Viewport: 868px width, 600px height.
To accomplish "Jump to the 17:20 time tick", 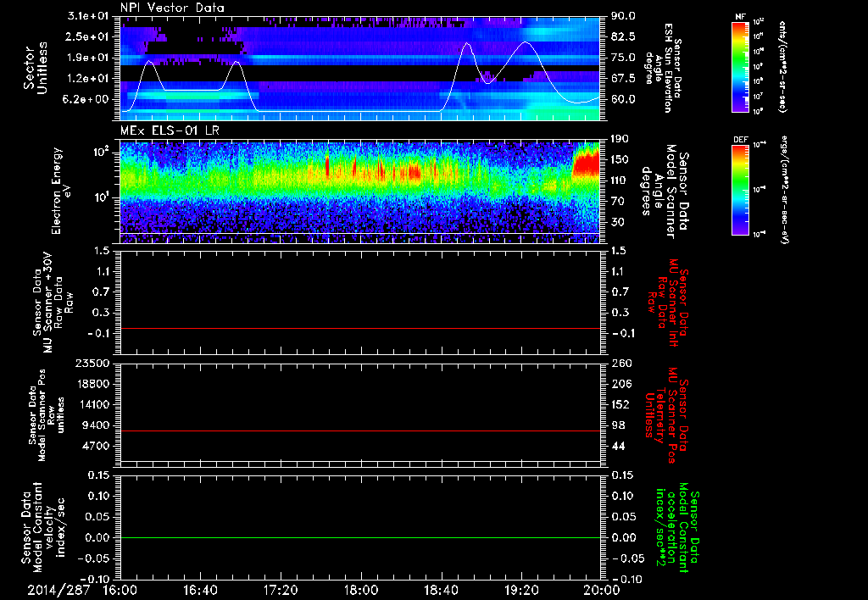I will (x=281, y=590).
